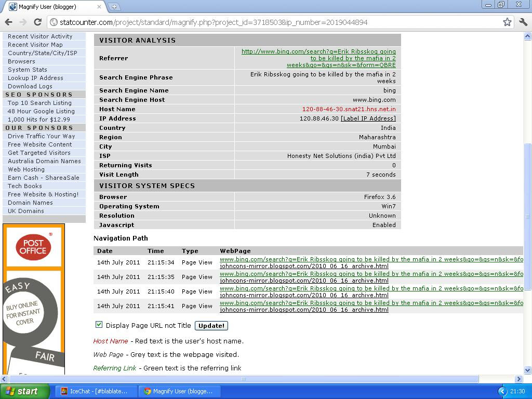Open Recent Visitor Activity in the sidebar
This screenshot has height=399, width=532.
tap(40, 36)
